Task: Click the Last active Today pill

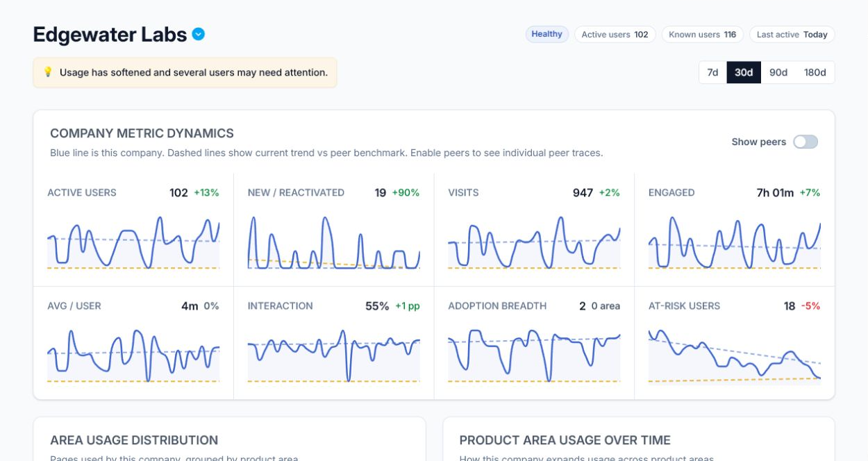Action: (x=792, y=34)
